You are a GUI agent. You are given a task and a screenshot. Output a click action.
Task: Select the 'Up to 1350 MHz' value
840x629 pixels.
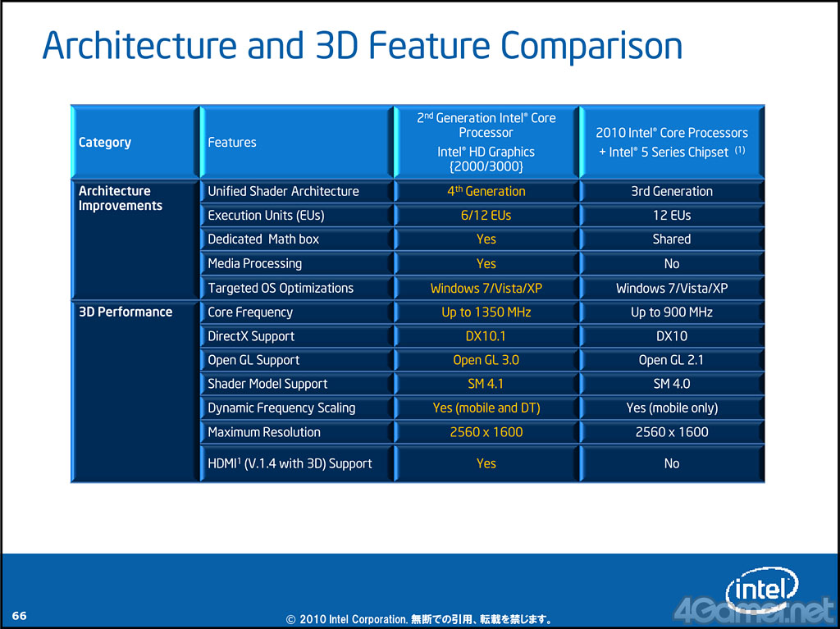(x=486, y=312)
